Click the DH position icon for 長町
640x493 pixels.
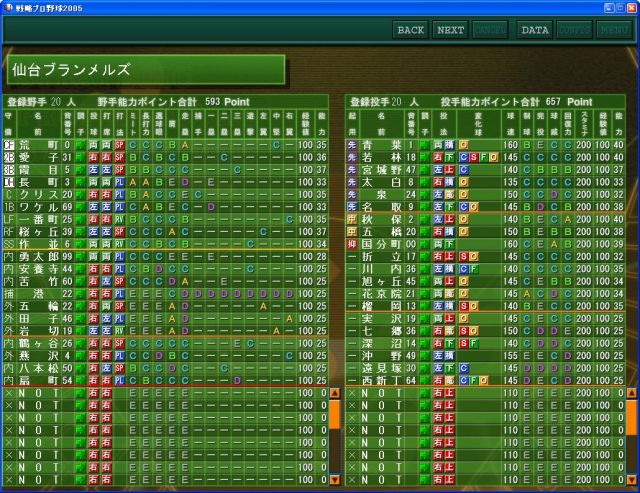point(9,182)
